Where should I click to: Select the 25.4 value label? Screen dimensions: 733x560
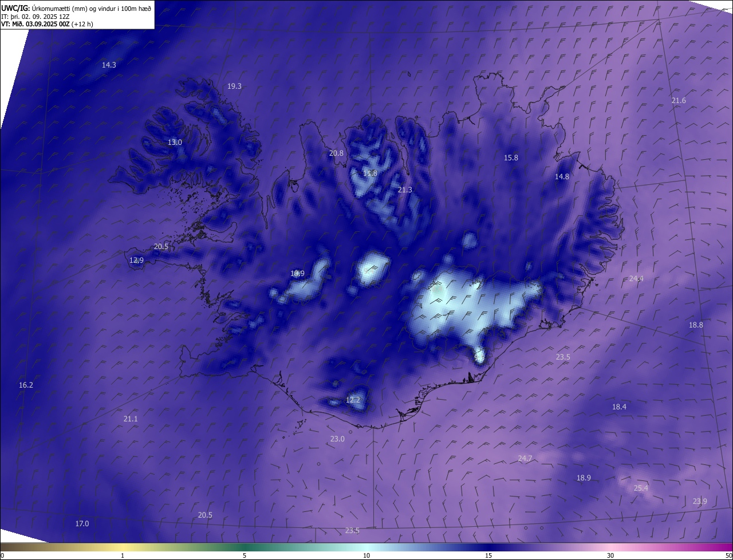641,488
